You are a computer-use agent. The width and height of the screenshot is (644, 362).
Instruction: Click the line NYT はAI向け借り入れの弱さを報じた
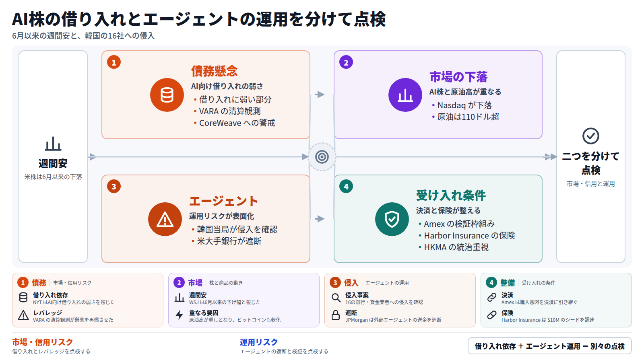(74, 302)
